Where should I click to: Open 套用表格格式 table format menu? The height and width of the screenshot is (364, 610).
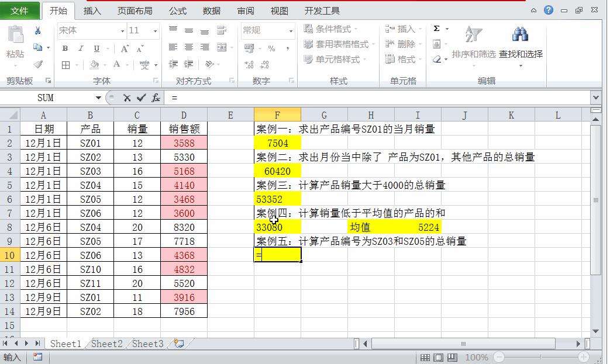pyautogui.click(x=339, y=44)
